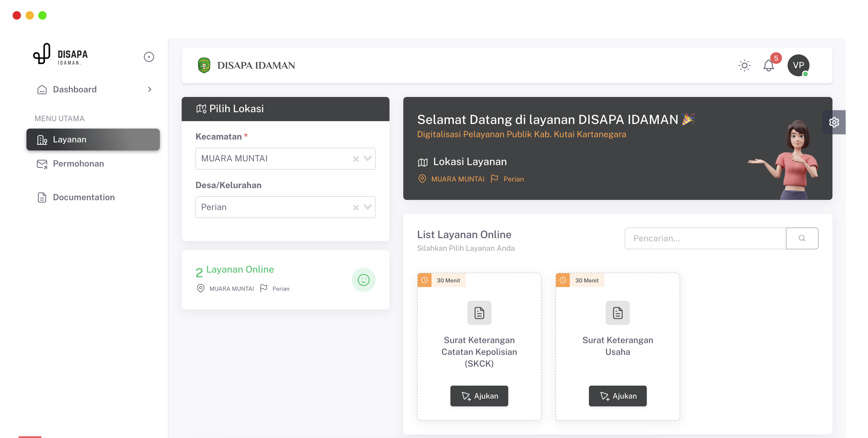Open the Documentation menu item
Screen dimensions: 868x438
[x=84, y=197]
